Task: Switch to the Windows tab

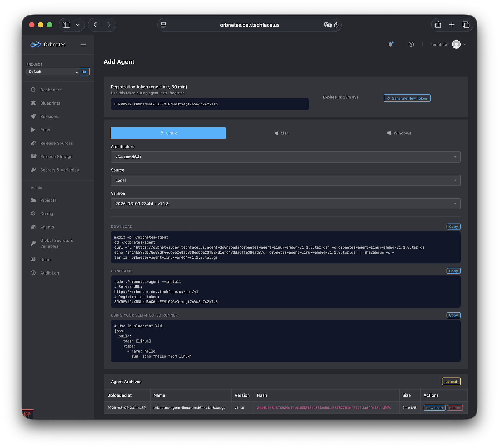Action: [x=399, y=133]
